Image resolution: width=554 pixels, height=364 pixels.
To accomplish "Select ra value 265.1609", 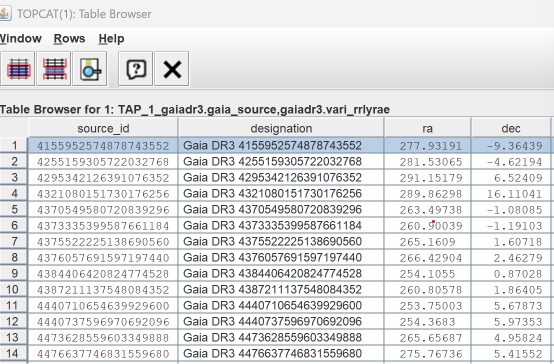I will 428,241.
